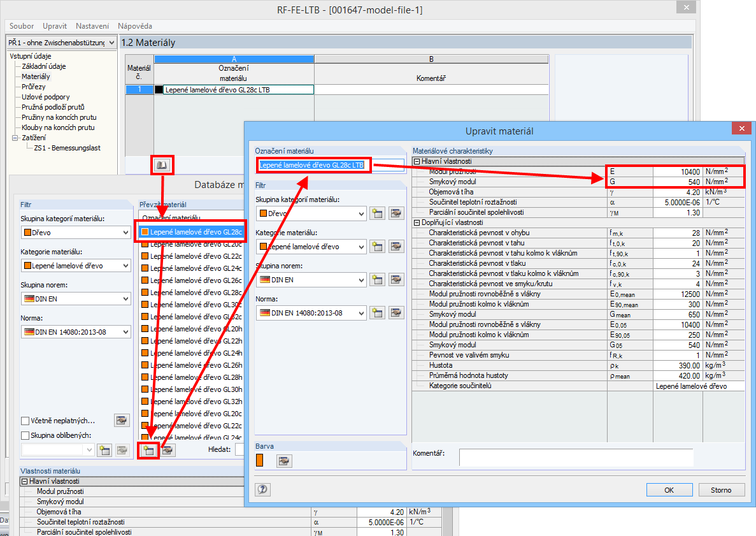Open the material library book icon
The width and height of the screenshot is (756, 536).
162,165
